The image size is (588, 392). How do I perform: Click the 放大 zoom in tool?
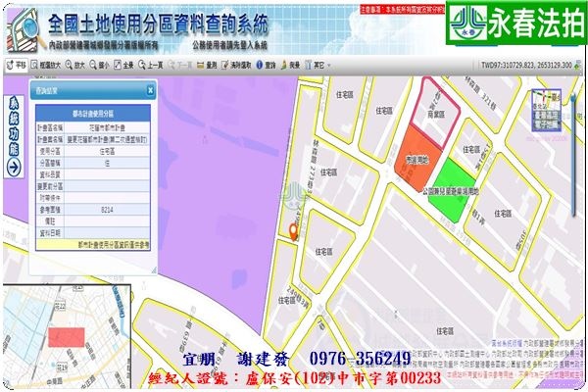pyautogui.click(x=75, y=66)
